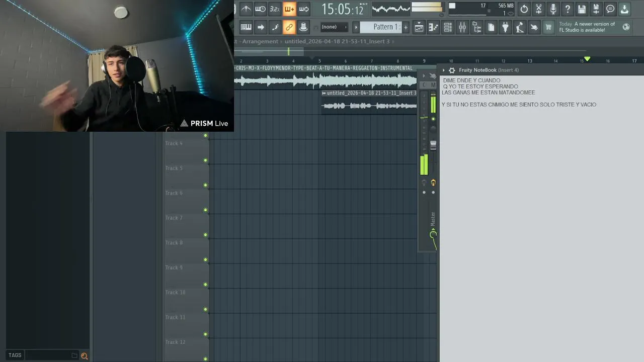The width and height of the screenshot is (644, 362).
Task: Adjust the Master track volume fader
Action: tap(433, 145)
